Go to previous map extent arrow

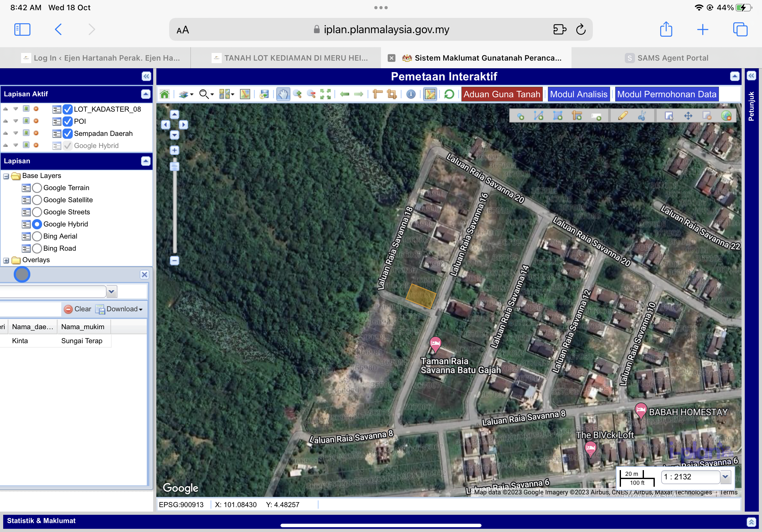point(345,94)
